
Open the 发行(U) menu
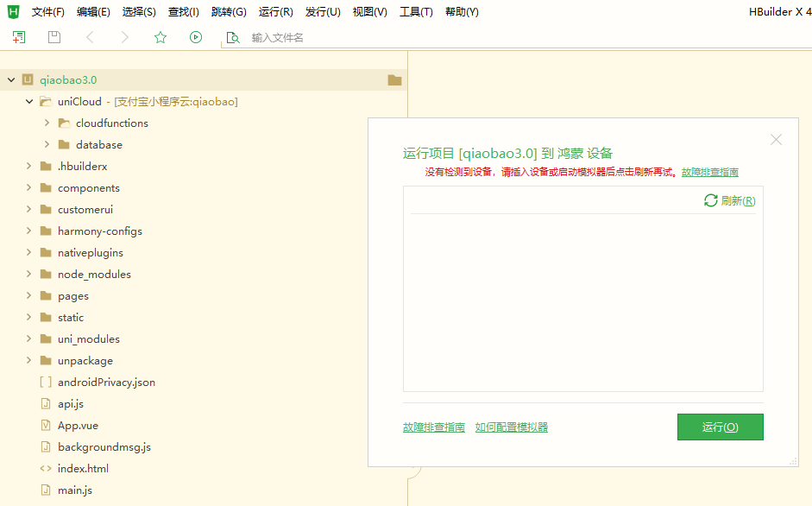(x=323, y=12)
